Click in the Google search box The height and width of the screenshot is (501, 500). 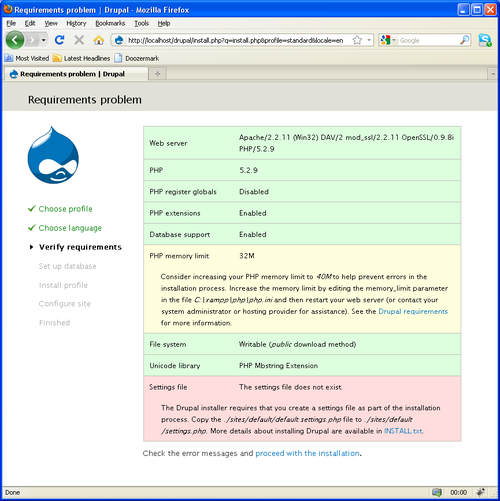(x=428, y=40)
